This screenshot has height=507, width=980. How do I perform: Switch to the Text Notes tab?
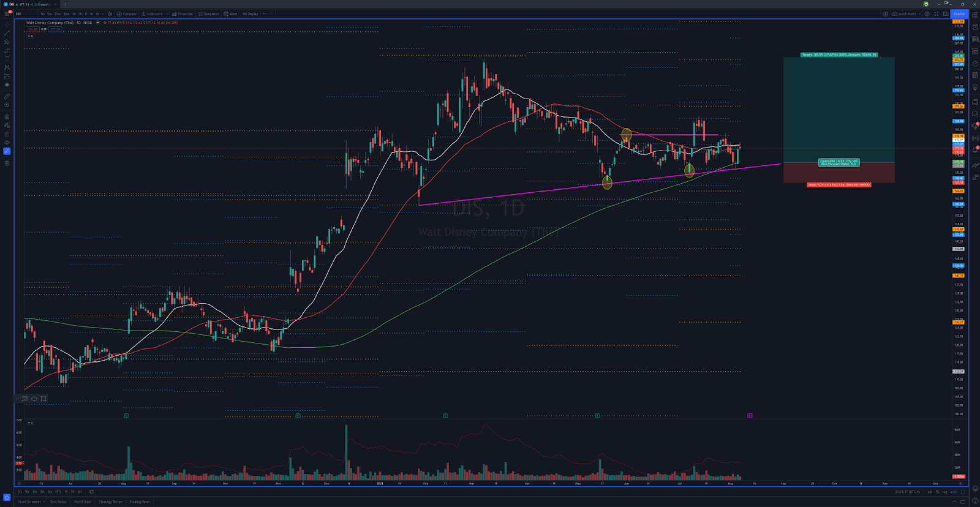click(x=58, y=501)
